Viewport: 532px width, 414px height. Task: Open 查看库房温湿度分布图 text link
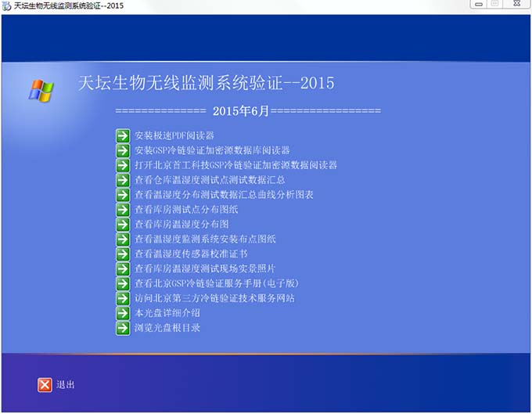pos(182,225)
